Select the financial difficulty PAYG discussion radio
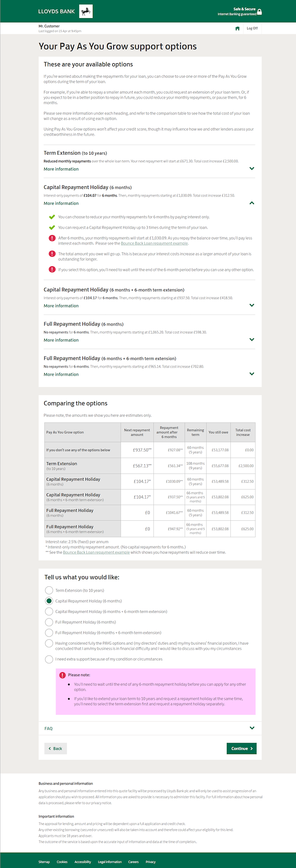 pyautogui.click(x=49, y=643)
